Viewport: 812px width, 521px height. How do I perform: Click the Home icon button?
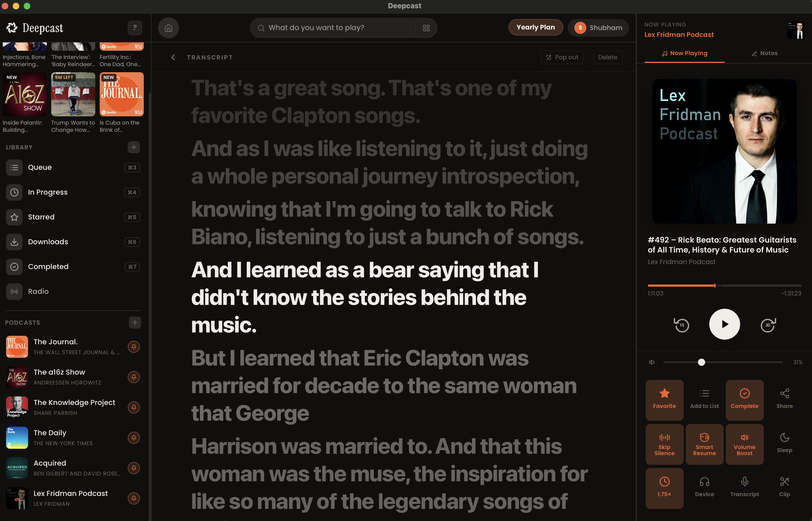168,28
